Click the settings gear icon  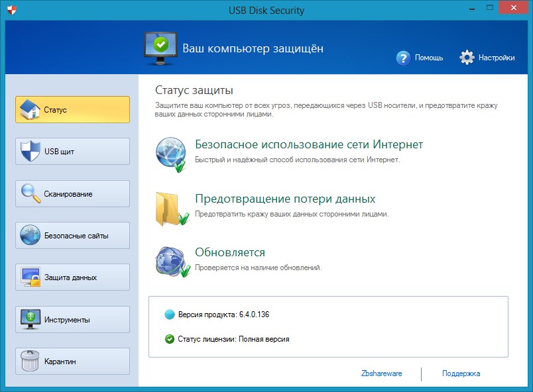[467, 58]
